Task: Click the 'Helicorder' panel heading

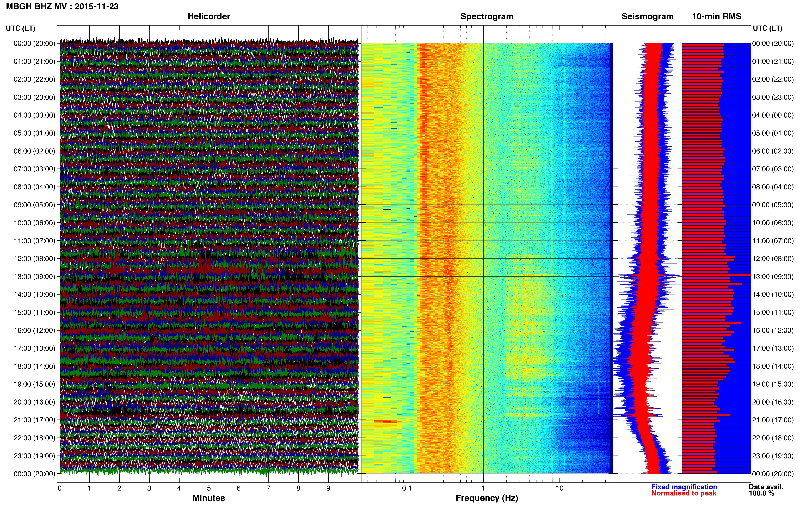Action: tap(209, 16)
